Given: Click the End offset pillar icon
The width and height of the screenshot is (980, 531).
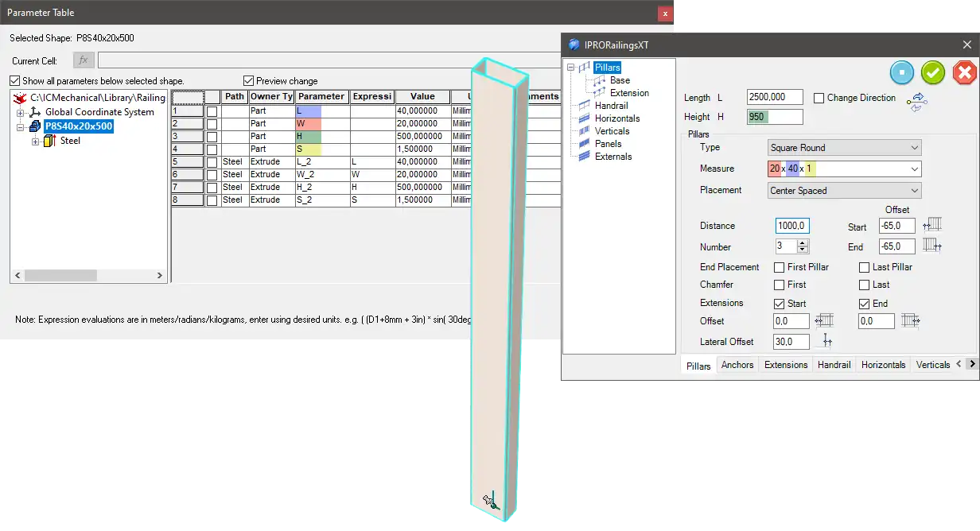Looking at the screenshot, I should coord(932,246).
